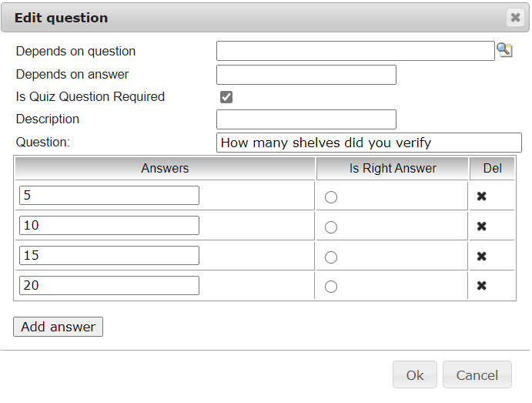Focus the Depends on question field
Screen dimensions: 532x403
click(355, 51)
